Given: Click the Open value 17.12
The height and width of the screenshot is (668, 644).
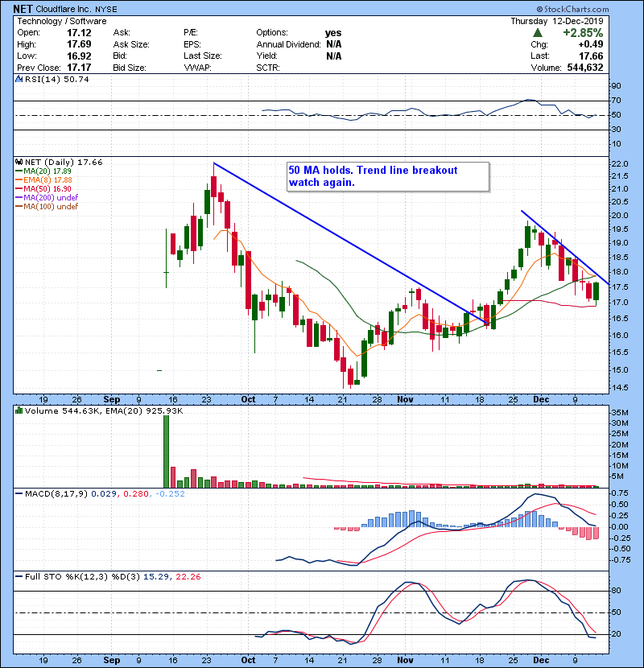Looking at the screenshot, I should (79, 33).
